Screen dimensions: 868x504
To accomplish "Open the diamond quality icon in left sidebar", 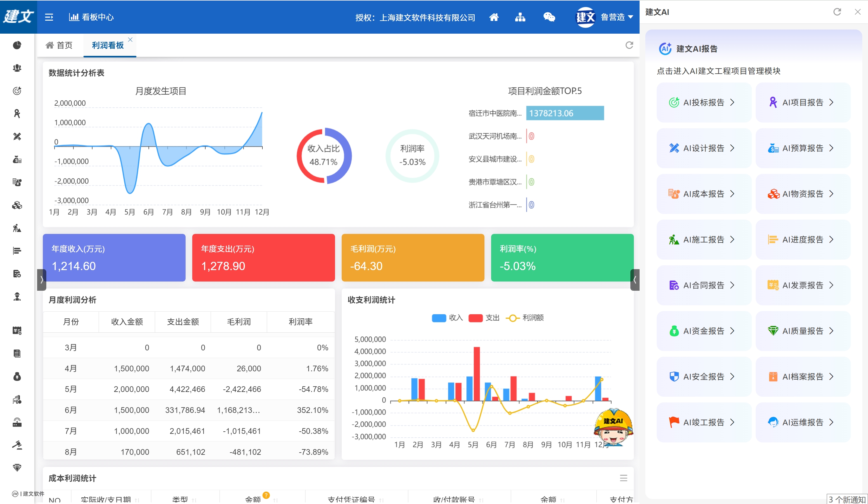I will point(17,468).
